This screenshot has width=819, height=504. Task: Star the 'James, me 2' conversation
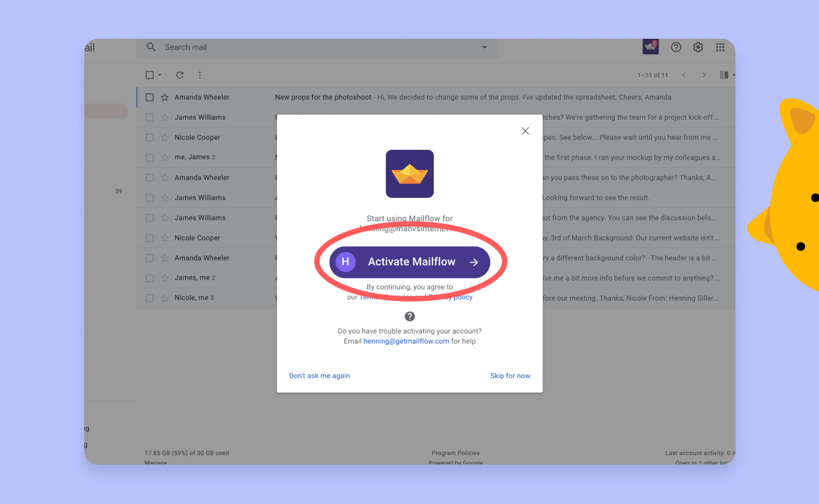pyautogui.click(x=164, y=278)
